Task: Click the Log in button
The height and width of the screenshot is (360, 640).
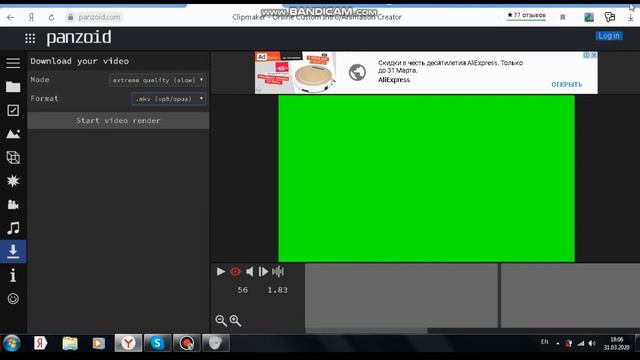Action: pyautogui.click(x=609, y=36)
